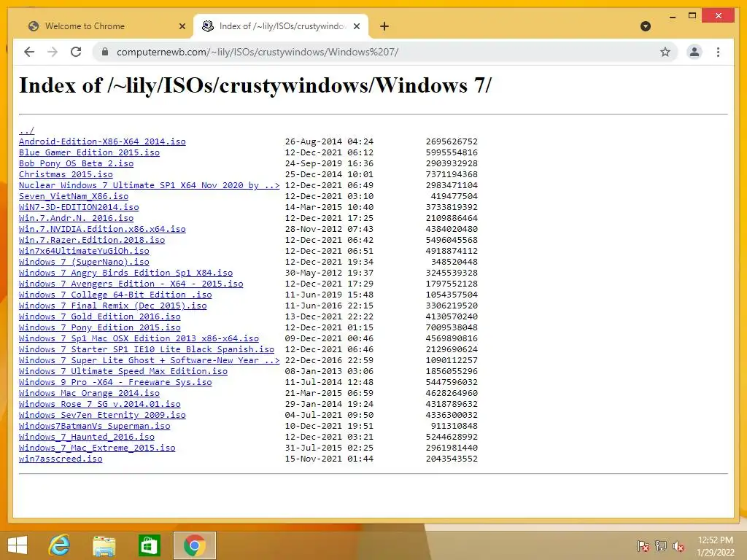Open Windows 7 Ultimate Speed Max Edition.iso

(x=123, y=371)
